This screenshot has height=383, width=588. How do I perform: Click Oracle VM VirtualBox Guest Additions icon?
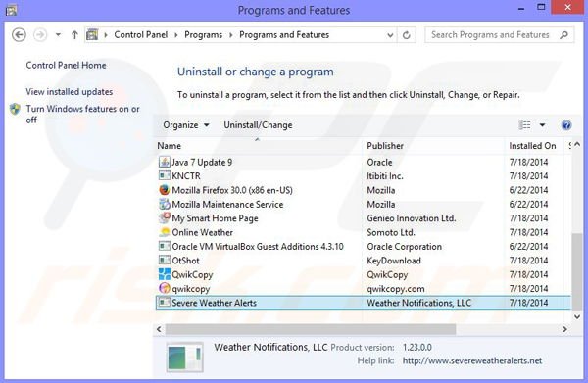click(165, 246)
